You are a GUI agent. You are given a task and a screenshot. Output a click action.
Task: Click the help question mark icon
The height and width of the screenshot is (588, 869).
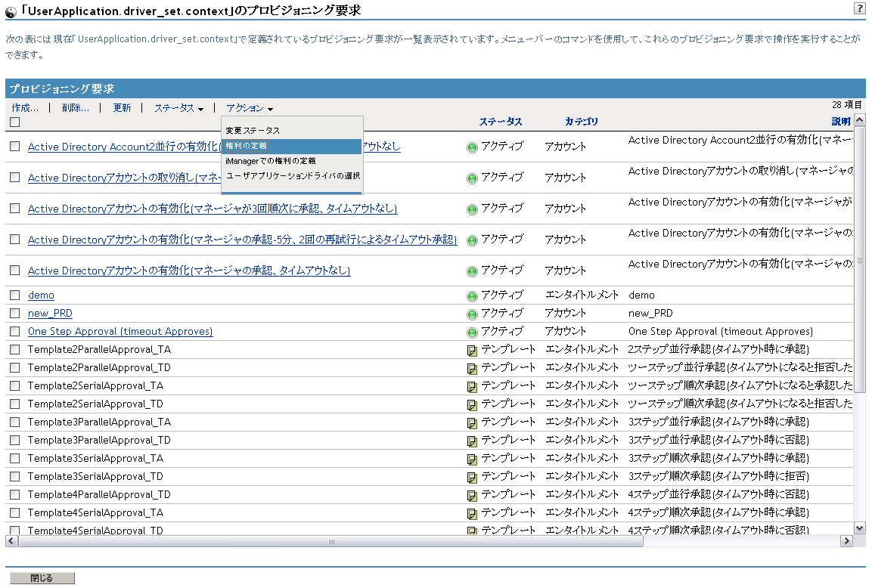859,8
